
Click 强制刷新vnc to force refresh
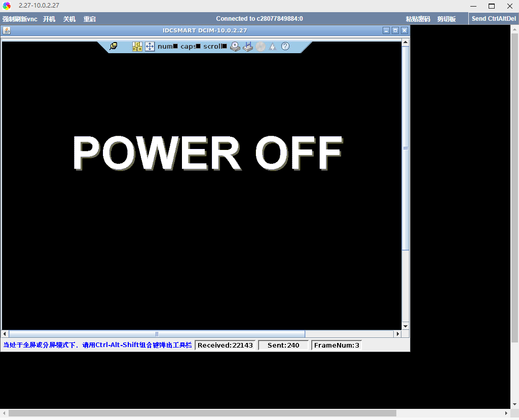tap(20, 19)
